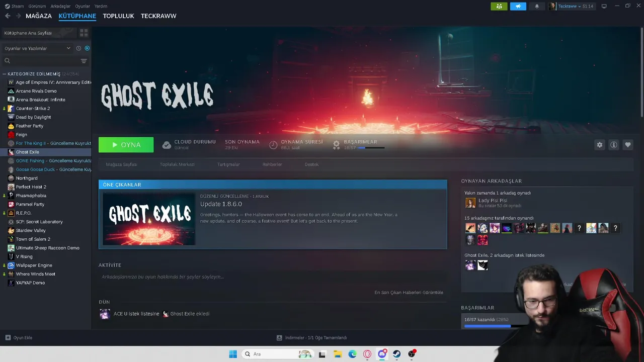Add Ghost Exile to favorites heart

click(628, 145)
